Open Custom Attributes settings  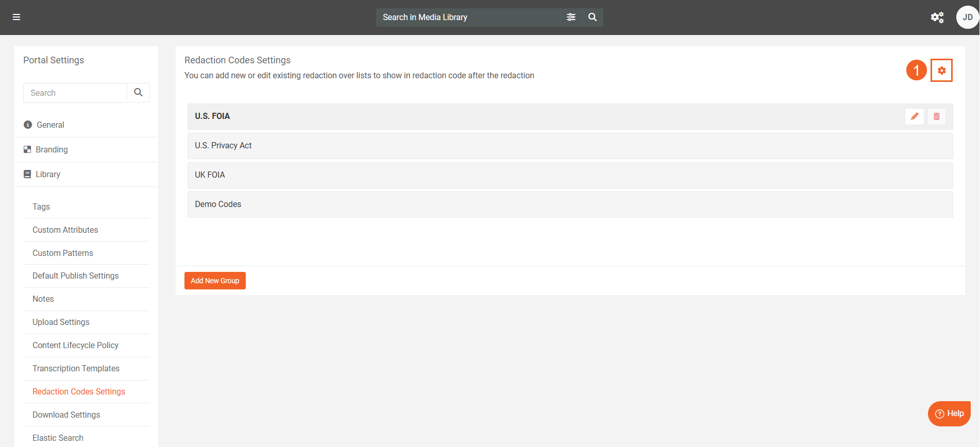tap(65, 230)
